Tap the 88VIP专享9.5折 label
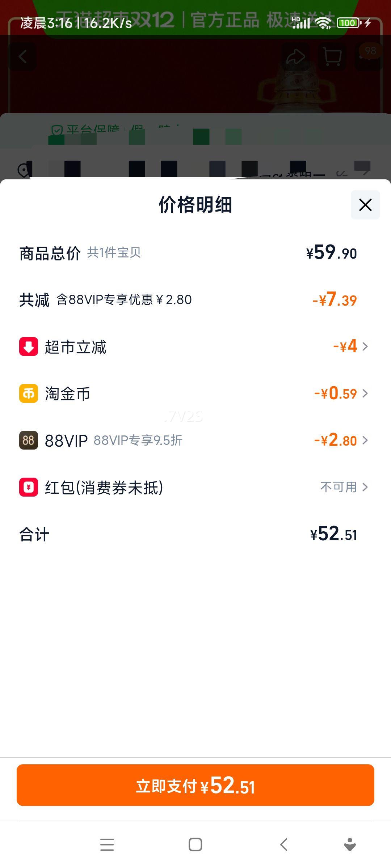 pos(138,441)
